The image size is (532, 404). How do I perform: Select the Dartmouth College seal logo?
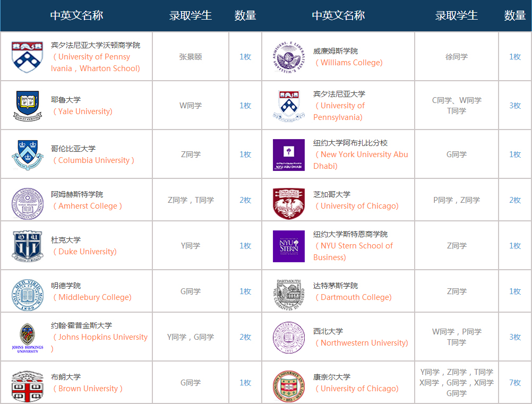(289, 295)
